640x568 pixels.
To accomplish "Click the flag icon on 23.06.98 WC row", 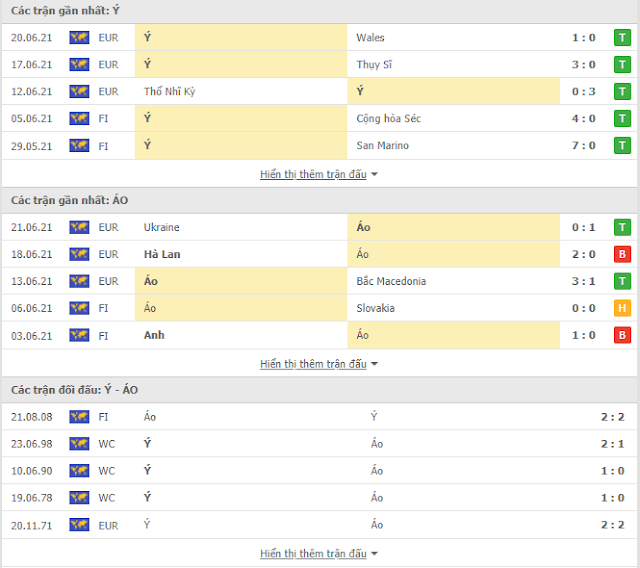I will point(79,444).
